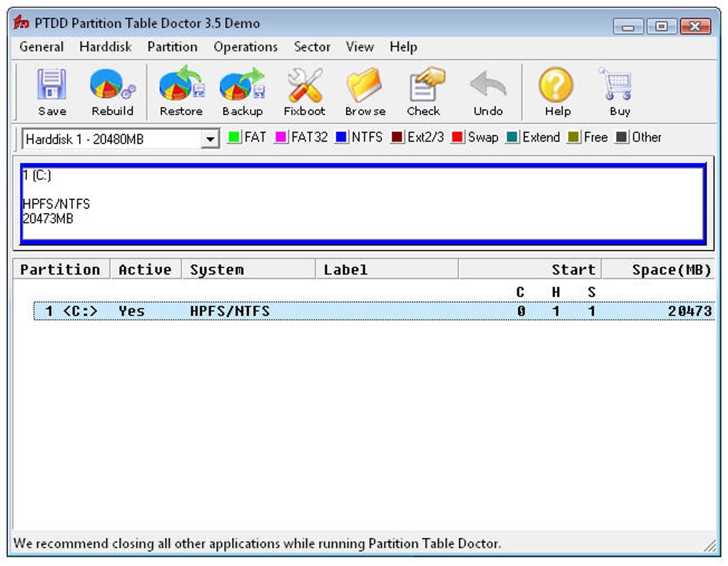Maximize the Partition Table Doctor window
The width and height of the screenshot is (728, 566).
tap(662, 26)
